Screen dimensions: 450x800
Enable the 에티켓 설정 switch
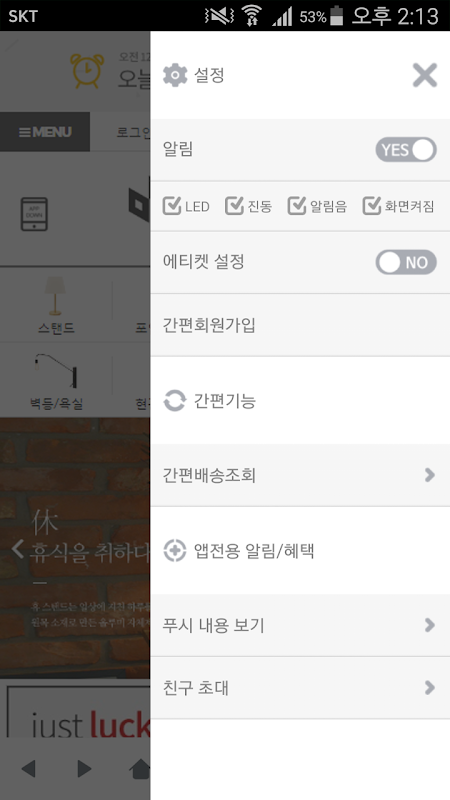click(x=406, y=262)
